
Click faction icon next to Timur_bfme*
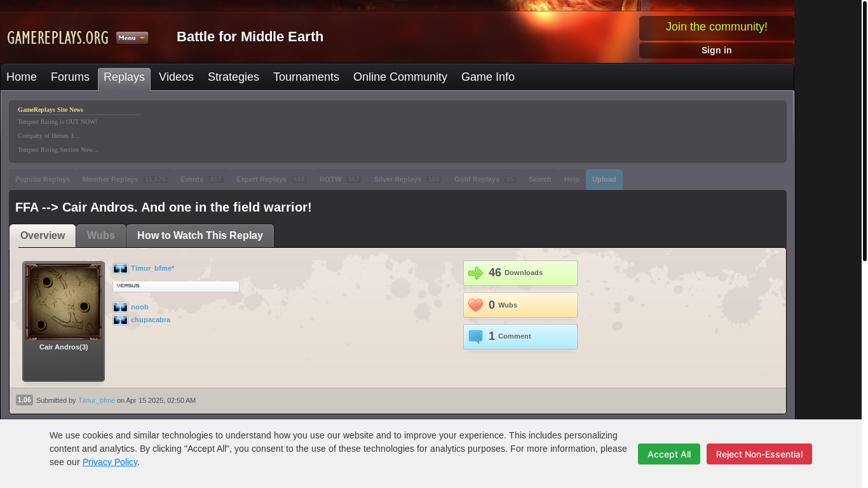click(x=120, y=269)
